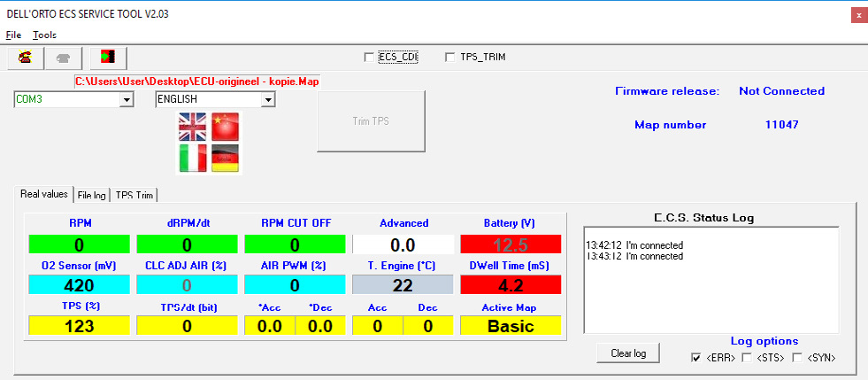Click the Trim TPS button
This screenshot has width=868, height=380.
tap(371, 121)
